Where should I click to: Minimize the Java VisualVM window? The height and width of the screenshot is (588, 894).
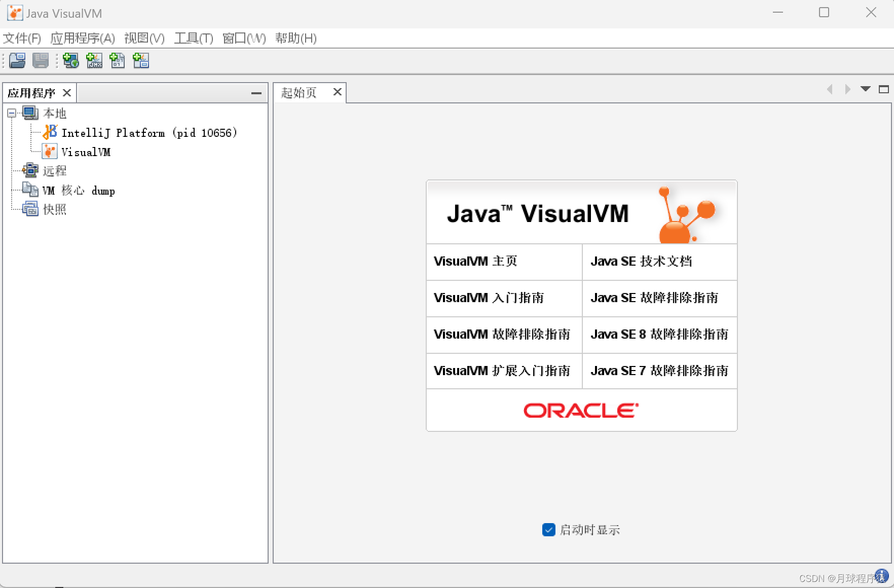pos(778,12)
